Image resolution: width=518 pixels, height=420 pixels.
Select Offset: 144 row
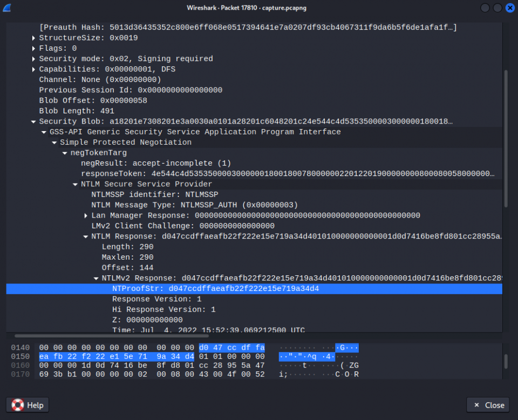pos(127,268)
